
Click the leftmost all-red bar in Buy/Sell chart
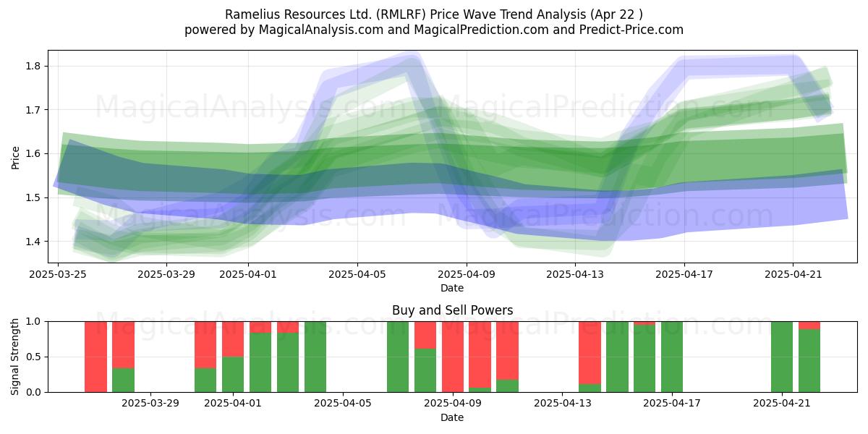coord(95,357)
